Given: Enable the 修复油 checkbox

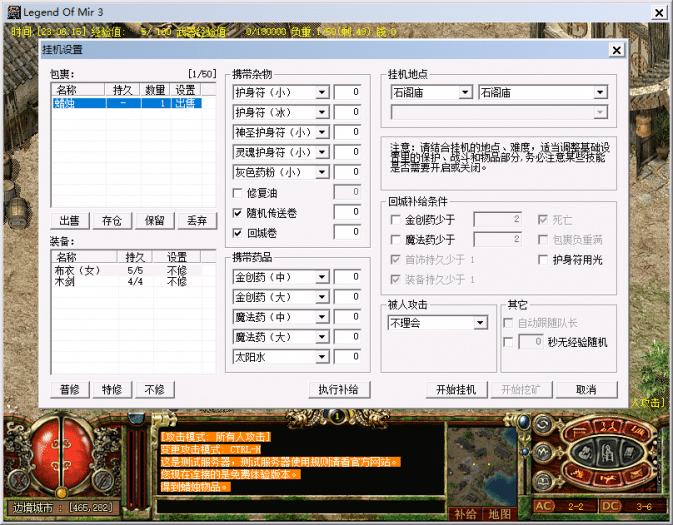Looking at the screenshot, I should click(x=238, y=192).
